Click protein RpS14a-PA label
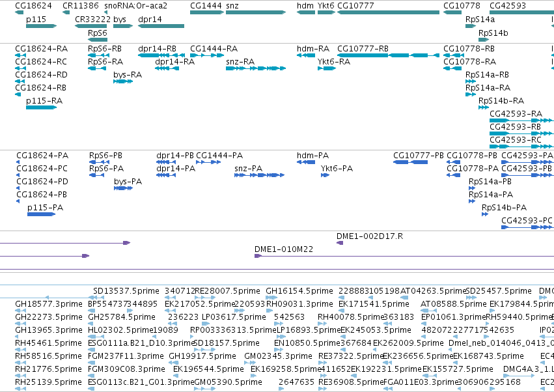Screen dimensions: 554x392 click(491, 195)
